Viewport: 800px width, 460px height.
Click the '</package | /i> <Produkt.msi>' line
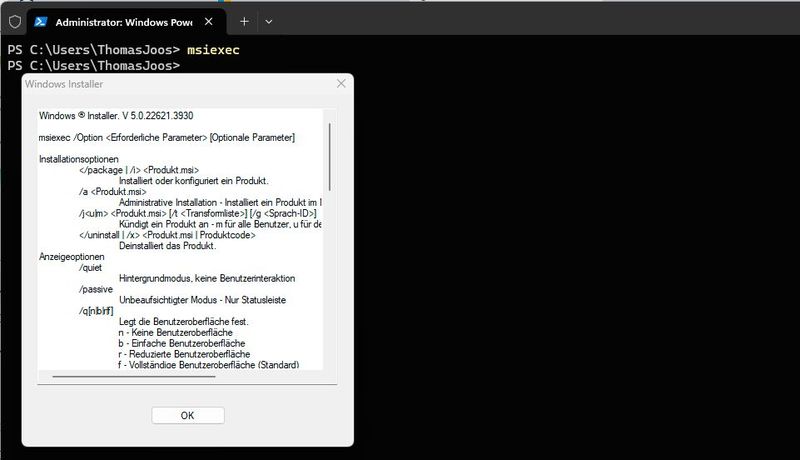[139, 170]
